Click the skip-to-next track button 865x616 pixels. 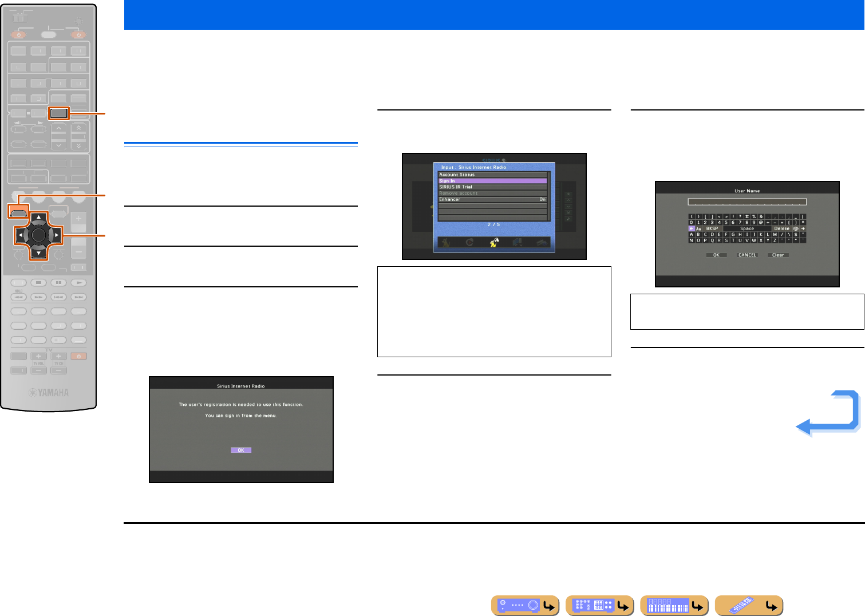point(78,297)
